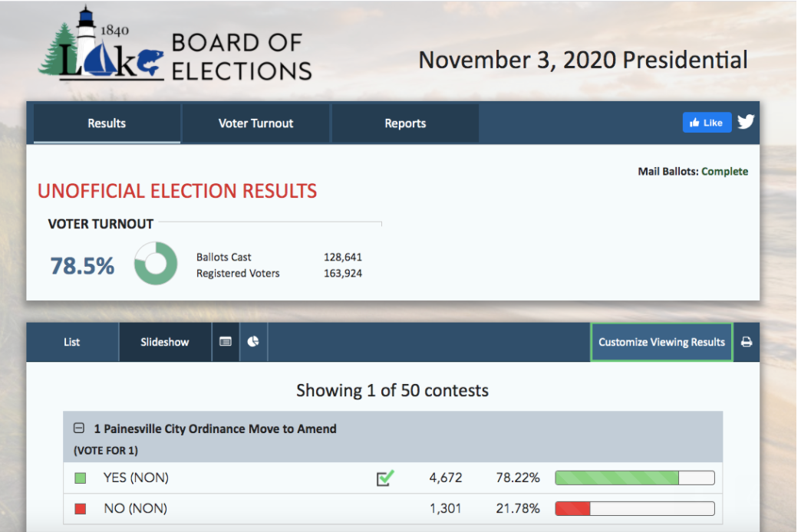
Task: Open the Reports tab
Action: coord(405,123)
